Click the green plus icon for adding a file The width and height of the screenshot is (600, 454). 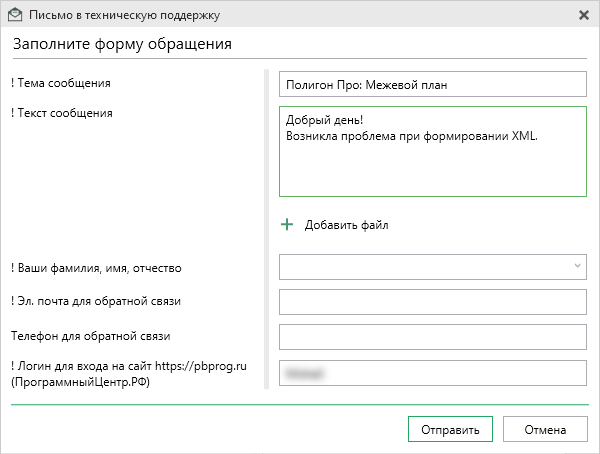coord(287,225)
